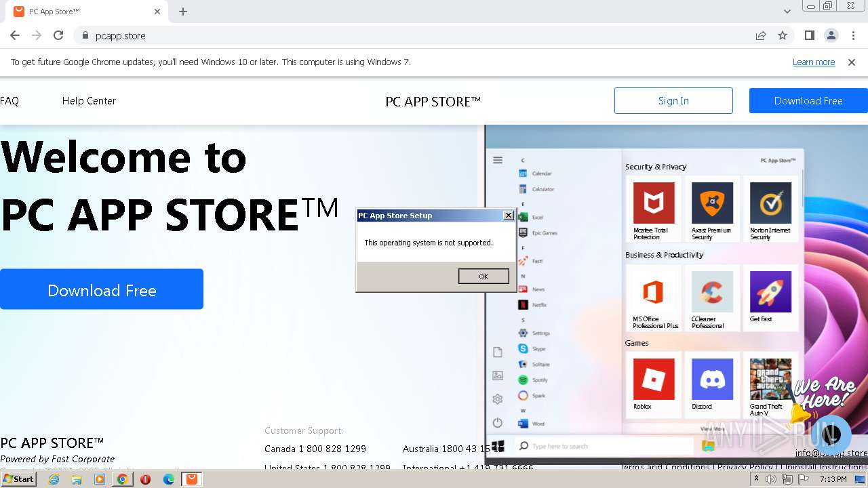Toggle the browser side panel

coord(809,35)
